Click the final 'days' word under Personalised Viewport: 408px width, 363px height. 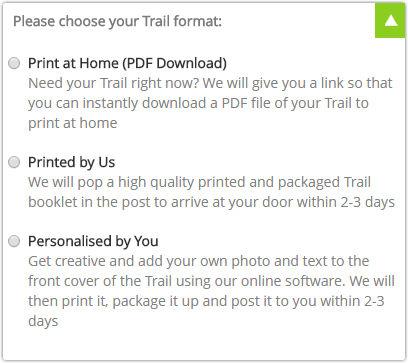[43, 321]
